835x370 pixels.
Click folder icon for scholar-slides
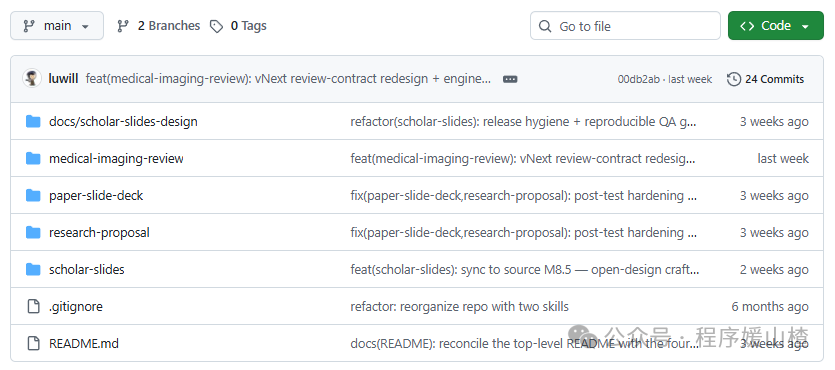pos(33,269)
